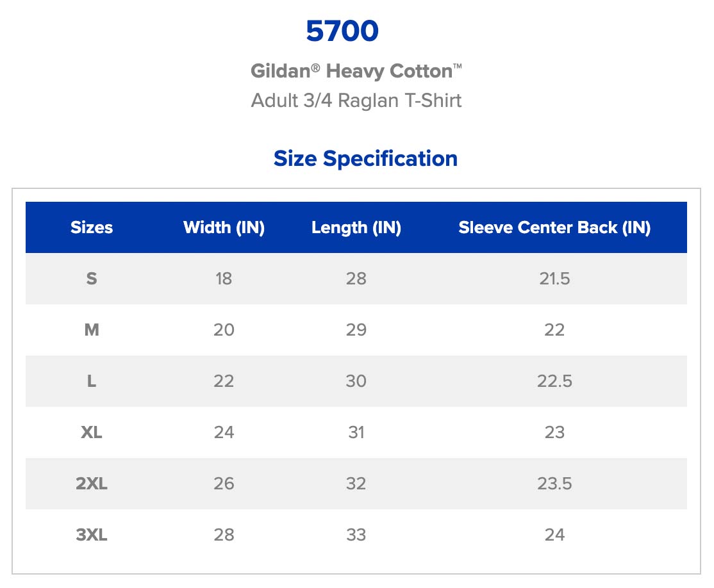The height and width of the screenshot is (588, 714).
Task: Select the Width (IN) column header
Action: [224, 227]
